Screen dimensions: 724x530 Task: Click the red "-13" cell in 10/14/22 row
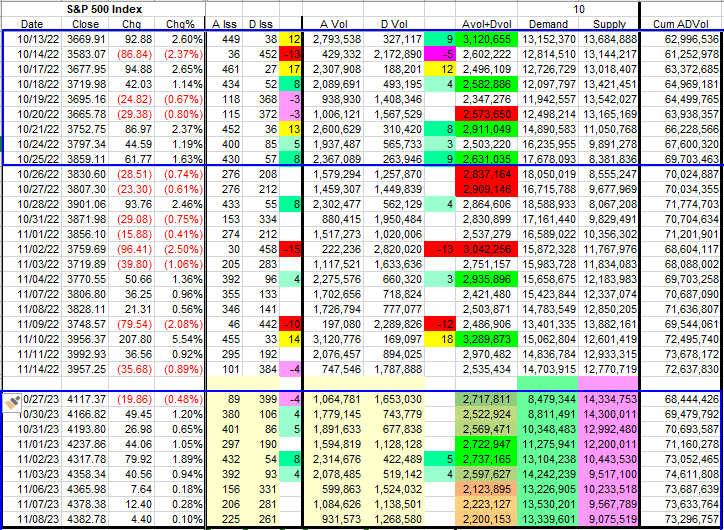click(x=291, y=54)
